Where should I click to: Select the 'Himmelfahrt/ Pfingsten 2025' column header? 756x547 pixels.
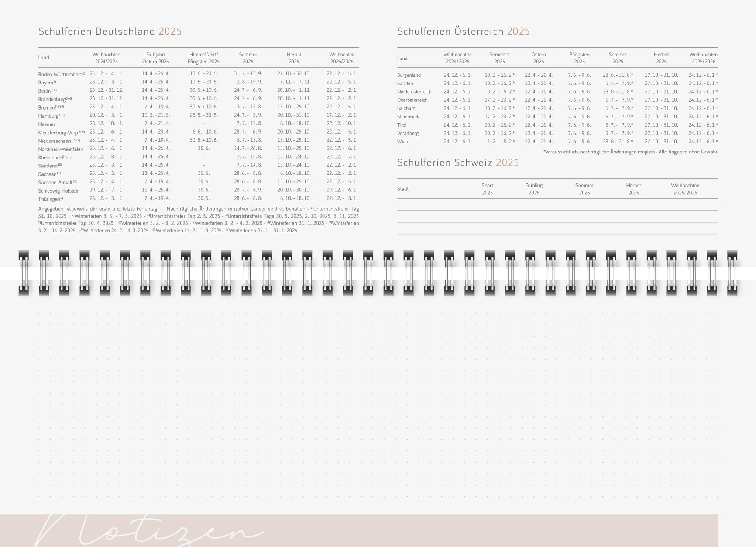[203, 58]
